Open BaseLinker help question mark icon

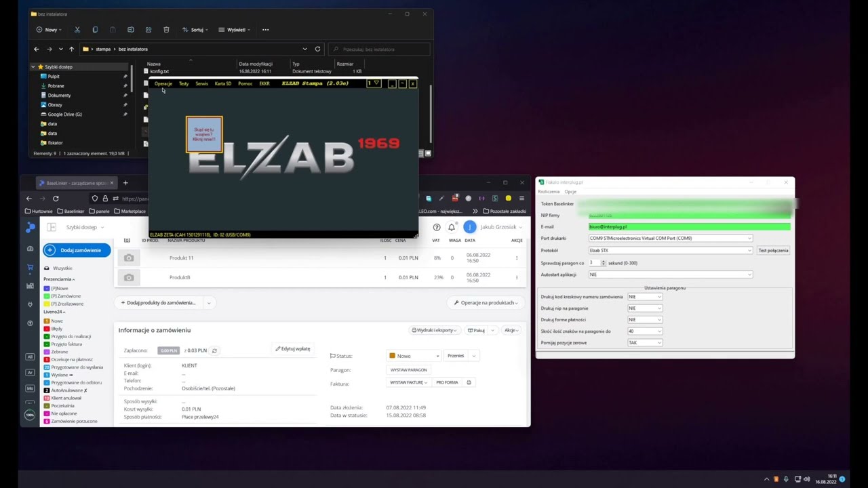437,227
